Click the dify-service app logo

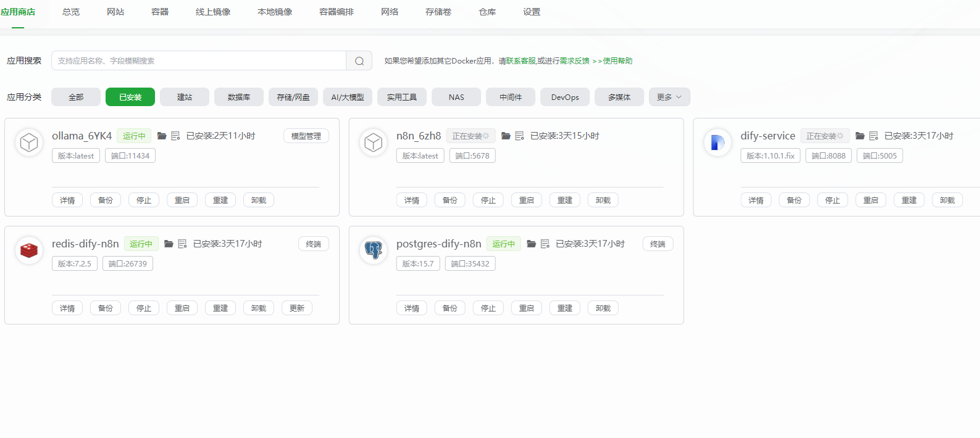point(718,143)
